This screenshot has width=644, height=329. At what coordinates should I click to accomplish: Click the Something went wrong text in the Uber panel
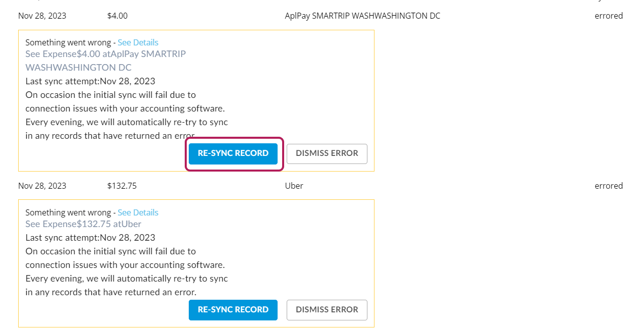pyautogui.click(x=68, y=212)
